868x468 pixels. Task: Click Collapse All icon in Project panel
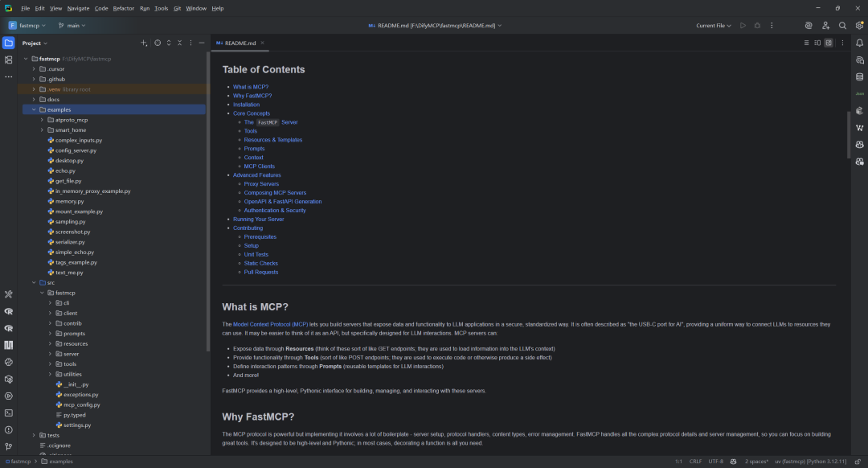pyautogui.click(x=179, y=43)
